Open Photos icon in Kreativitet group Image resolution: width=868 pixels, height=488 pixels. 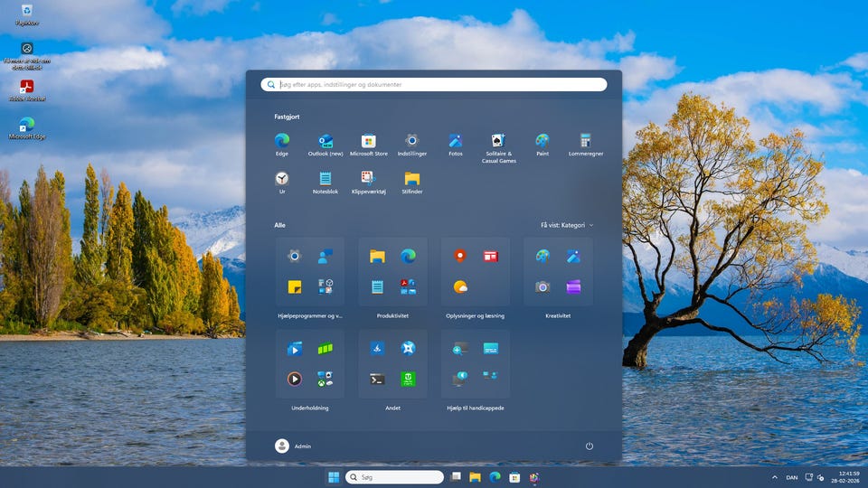573,256
